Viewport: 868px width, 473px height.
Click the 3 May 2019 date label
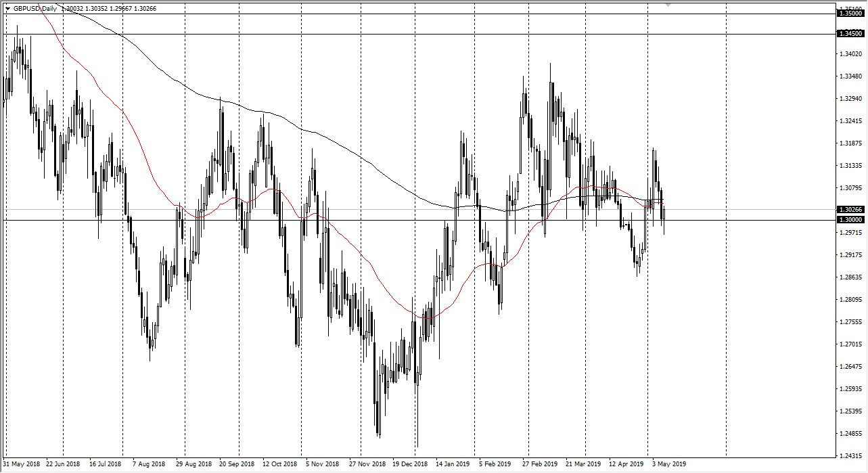point(668,464)
